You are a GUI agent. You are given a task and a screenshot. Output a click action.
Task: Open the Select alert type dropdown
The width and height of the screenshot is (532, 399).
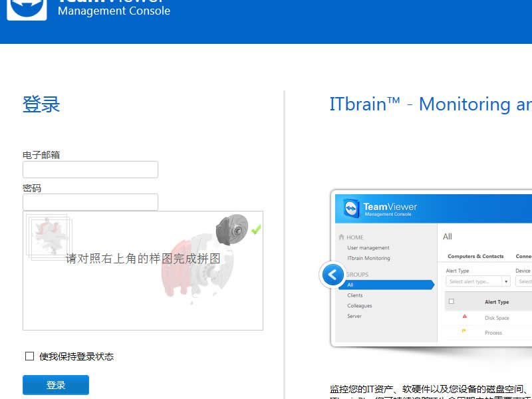(x=476, y=281)
